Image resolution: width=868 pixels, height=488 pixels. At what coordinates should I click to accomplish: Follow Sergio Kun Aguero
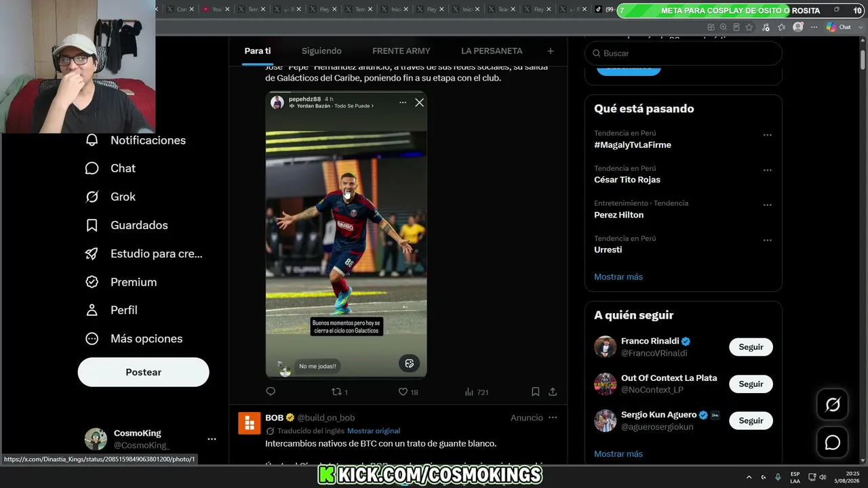pyautogui.click(x=751, y=421)
